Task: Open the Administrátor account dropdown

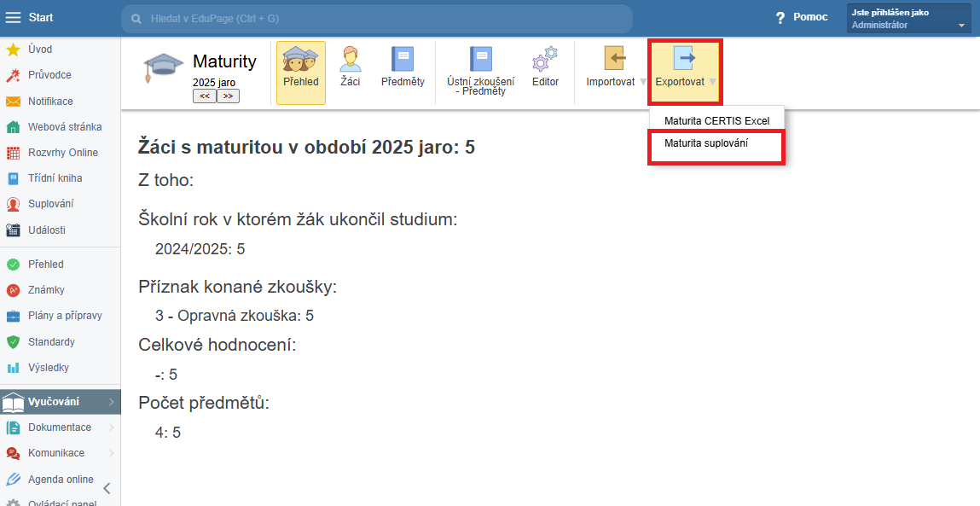Action: (x=908, y=19)
